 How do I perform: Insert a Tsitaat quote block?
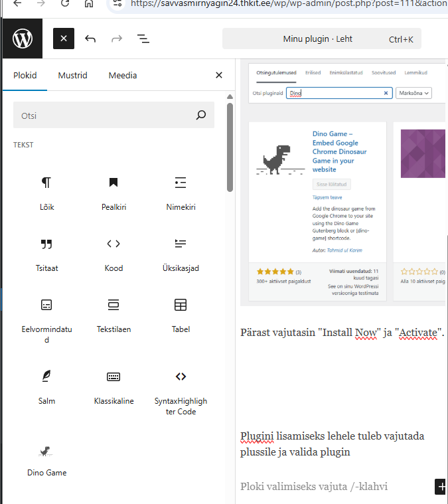tap(46, 254)
